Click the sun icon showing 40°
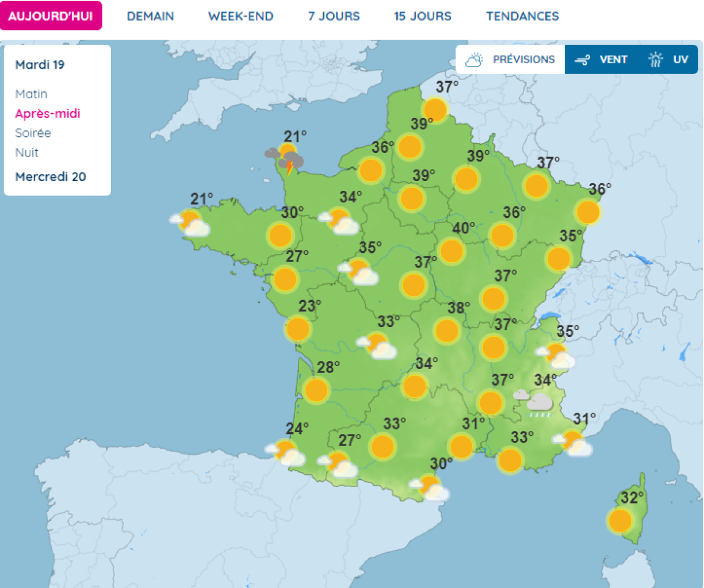This screenshot has height=588, width=704. pyautogui.click(x=452, y=251)
